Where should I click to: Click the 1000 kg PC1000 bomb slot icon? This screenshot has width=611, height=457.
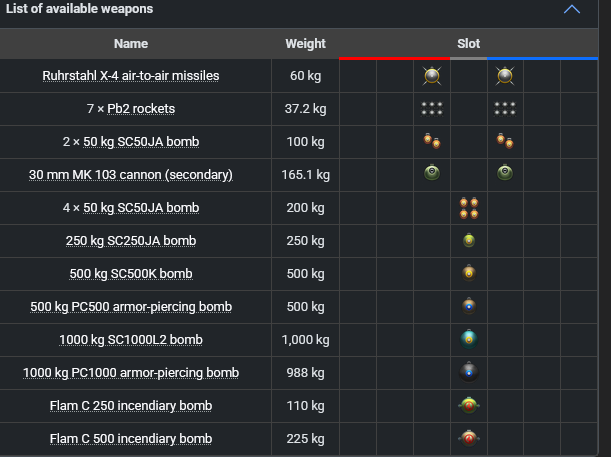click(469, 372)
